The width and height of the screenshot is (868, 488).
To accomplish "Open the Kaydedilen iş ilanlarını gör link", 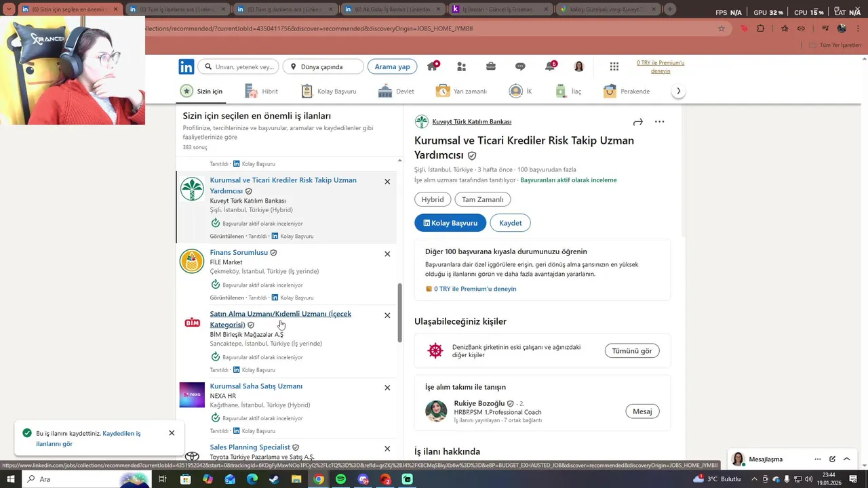I will pyautogui.click(x=88, y=439).
